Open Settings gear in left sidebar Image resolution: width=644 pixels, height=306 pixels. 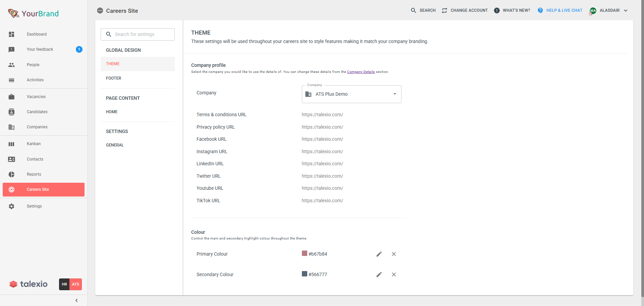click(11, 206)
